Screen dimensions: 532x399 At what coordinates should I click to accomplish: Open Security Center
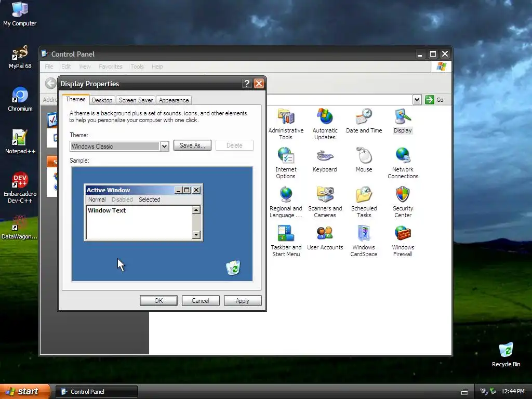tap(403, 202)
